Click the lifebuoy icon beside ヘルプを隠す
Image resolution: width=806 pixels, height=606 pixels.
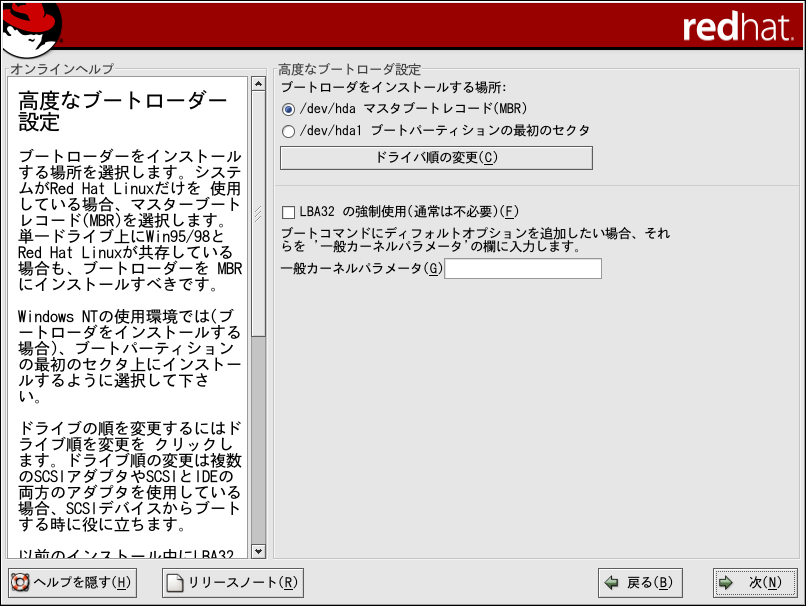point(20,583)
